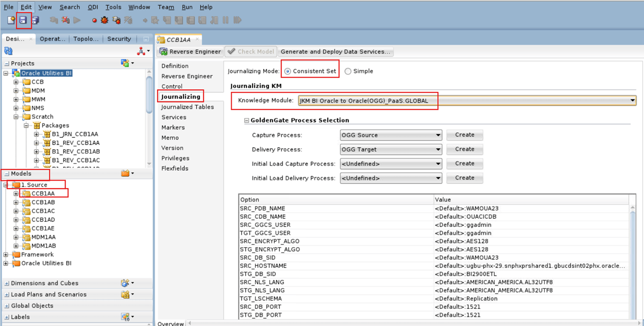Expand the Framework model folder
The width and height of the screenshot is (644, 326).
pyautogui.click(x=6, y=254)
